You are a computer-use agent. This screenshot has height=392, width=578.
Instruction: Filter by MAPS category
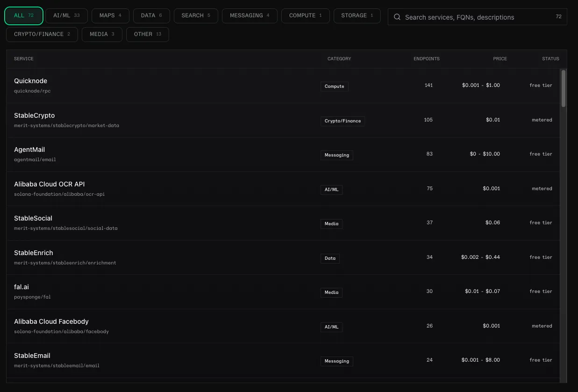(110, 15)
